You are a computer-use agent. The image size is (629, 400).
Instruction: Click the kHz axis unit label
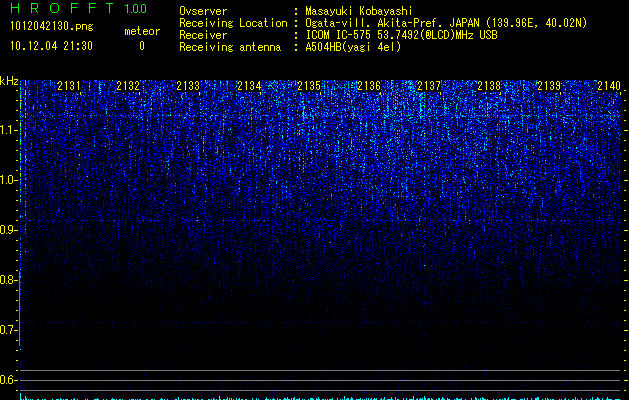(9, 81)
